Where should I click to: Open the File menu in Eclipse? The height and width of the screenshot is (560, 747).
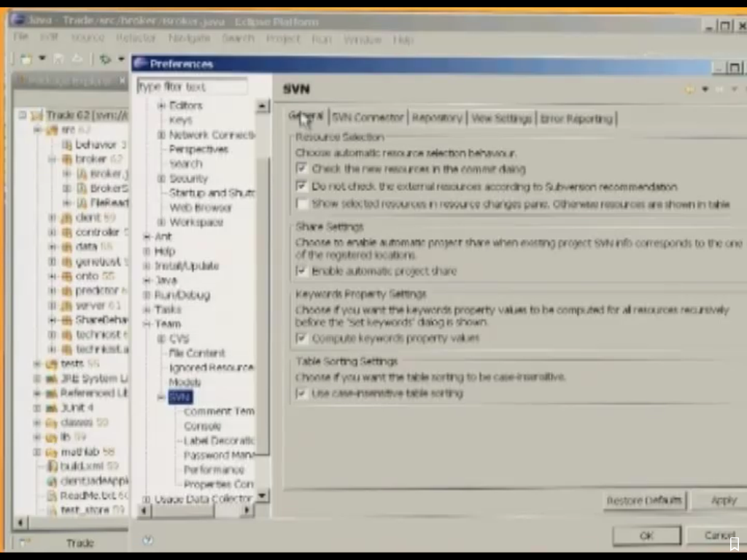[x=20, y=36]
